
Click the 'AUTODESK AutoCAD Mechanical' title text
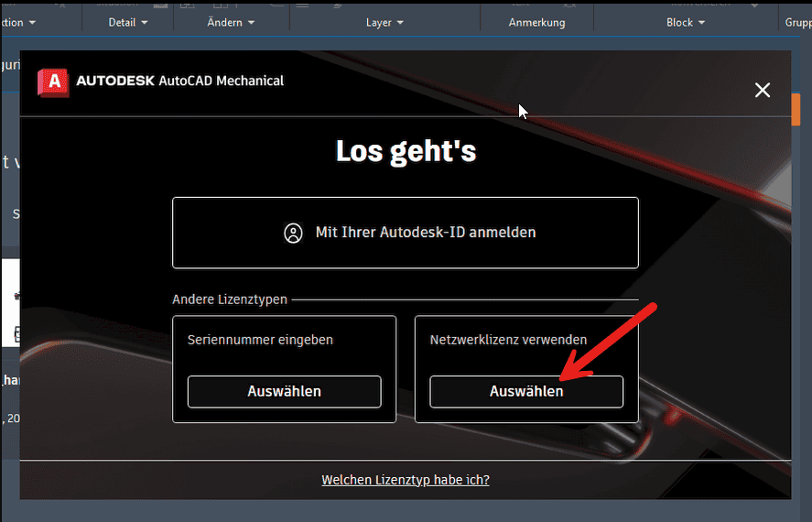pyautogui.click(x=179, y=81)
